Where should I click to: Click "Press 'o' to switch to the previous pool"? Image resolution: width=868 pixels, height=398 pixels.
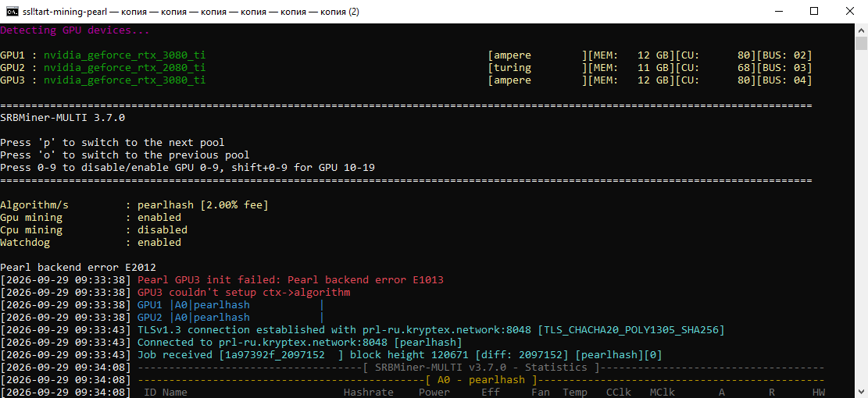[x=124, y=155]
